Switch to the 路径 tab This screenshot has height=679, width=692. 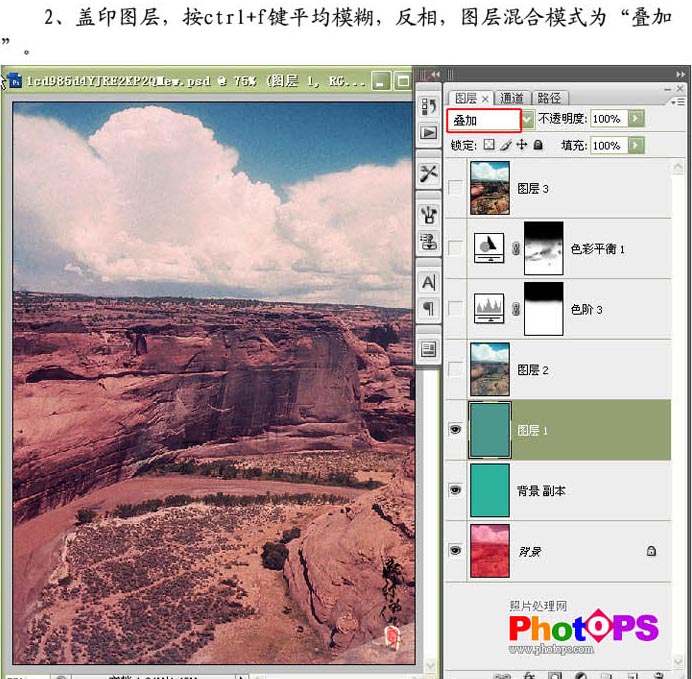pyautogui.click(x=549, y=98)
